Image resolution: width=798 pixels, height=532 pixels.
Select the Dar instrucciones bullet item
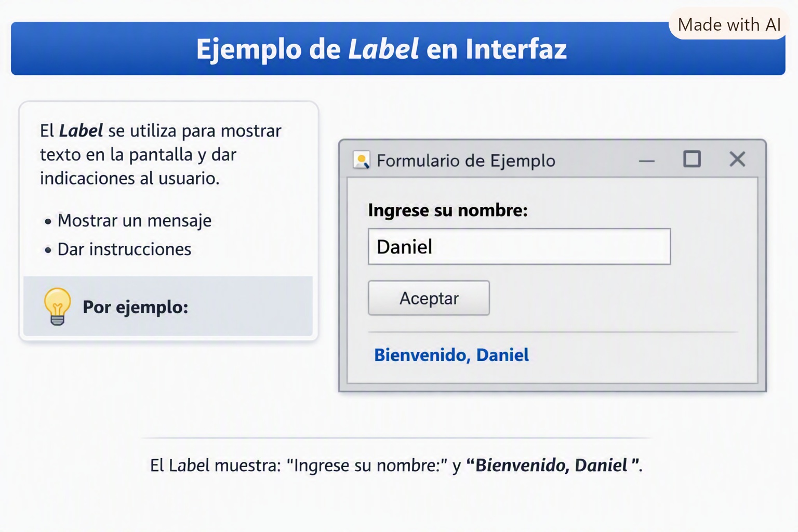pyautogui.click(x=124, y=249)
